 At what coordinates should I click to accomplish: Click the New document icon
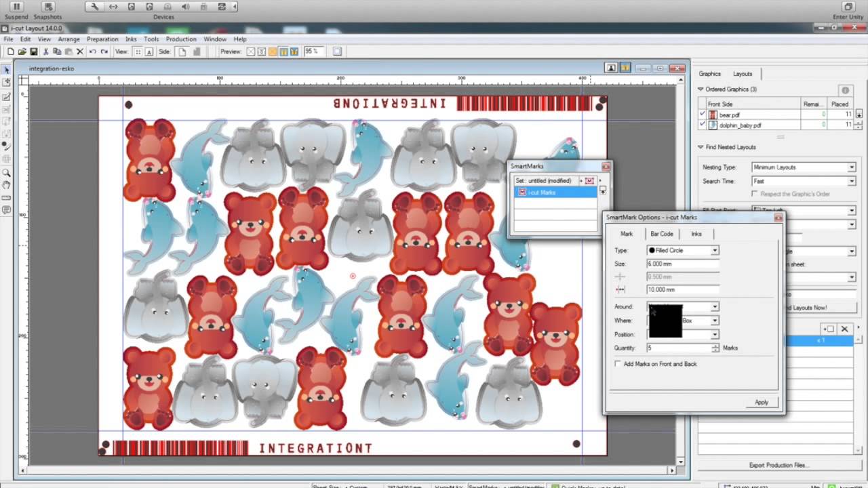pyautogui.click(x=10, y=52)
